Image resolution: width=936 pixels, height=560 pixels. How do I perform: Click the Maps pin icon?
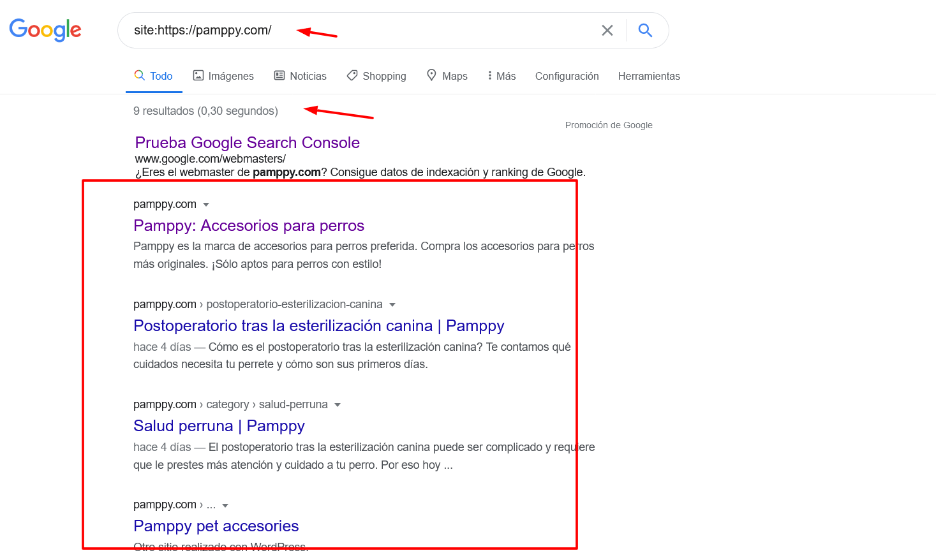pos(431,75)
